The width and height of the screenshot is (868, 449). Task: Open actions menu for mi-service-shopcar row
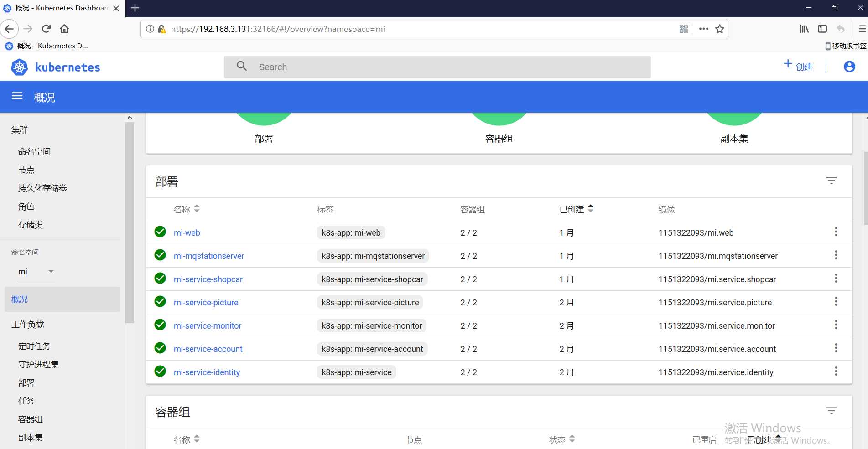(836, 278)
